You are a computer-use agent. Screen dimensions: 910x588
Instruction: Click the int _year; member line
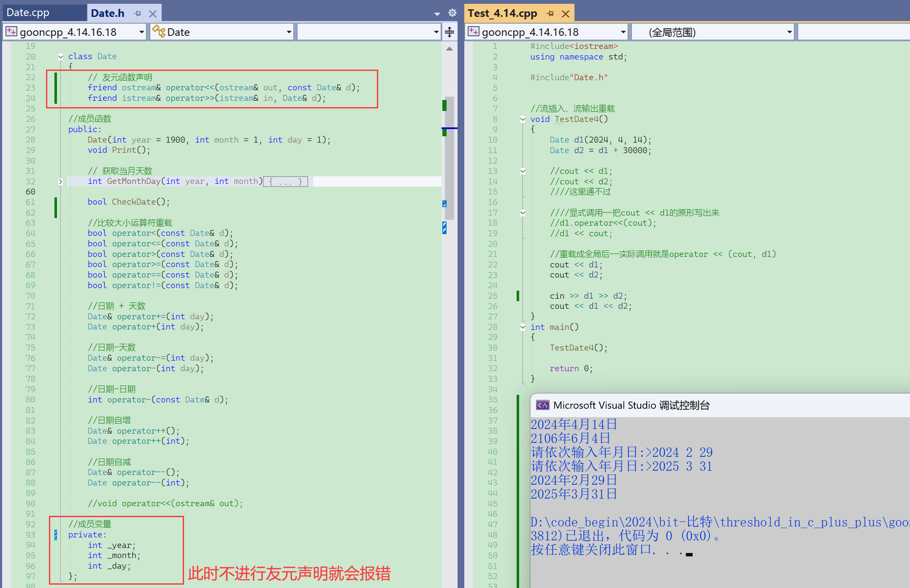click(x=112, y=545)
